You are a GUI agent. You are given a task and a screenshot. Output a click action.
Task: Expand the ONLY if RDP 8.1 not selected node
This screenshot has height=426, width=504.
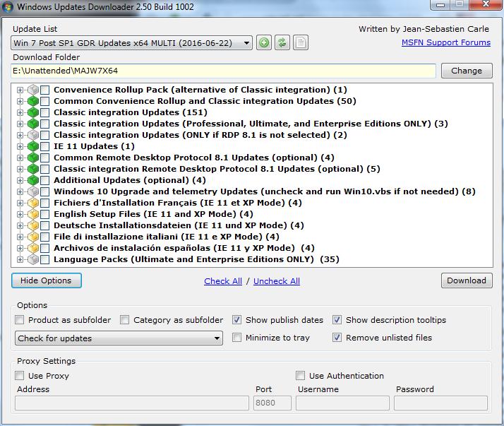(x=20, y=135)
